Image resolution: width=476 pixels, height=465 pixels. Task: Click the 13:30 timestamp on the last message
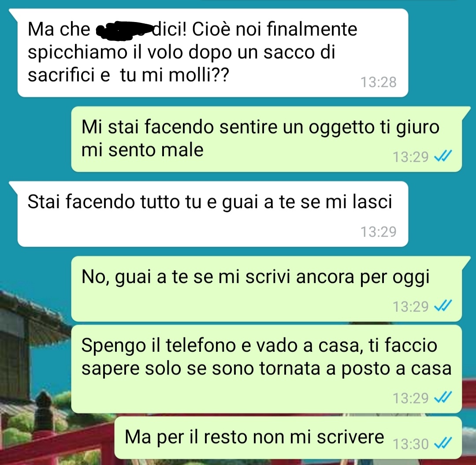pos(410,444)
